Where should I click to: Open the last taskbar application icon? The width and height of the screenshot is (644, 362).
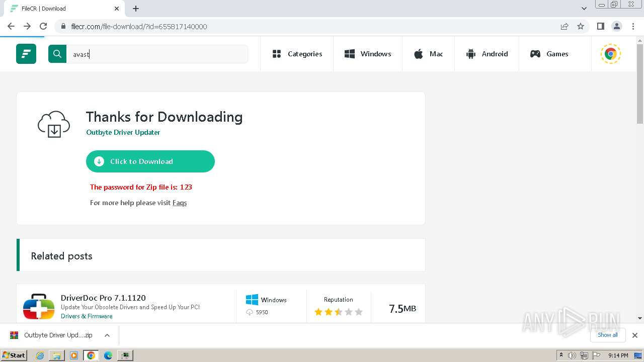[125, 355]
